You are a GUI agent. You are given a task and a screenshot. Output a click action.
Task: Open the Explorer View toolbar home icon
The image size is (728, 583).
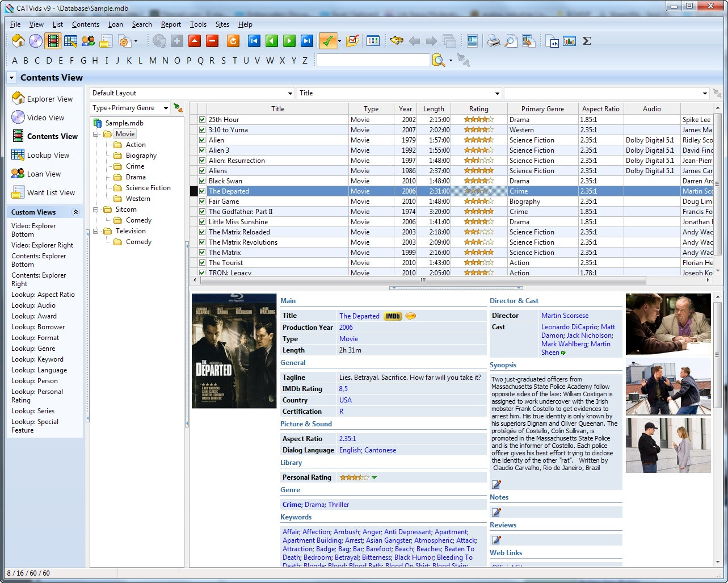pos(18,41)
